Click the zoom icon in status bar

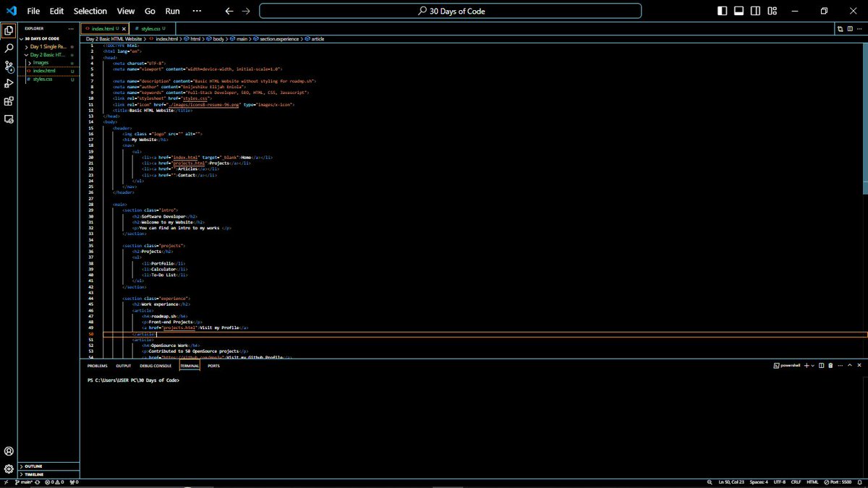pyautogui.click(x=709, y=482)
